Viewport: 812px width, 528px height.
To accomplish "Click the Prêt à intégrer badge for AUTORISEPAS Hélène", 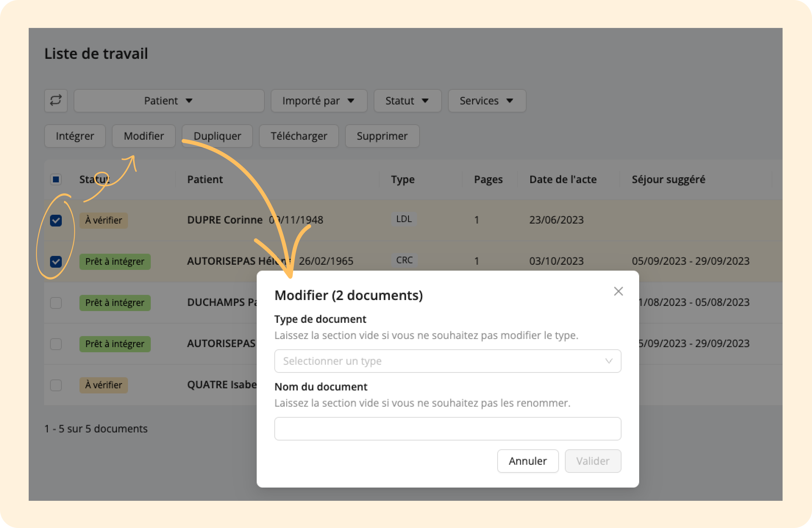I will click(115, 261).
